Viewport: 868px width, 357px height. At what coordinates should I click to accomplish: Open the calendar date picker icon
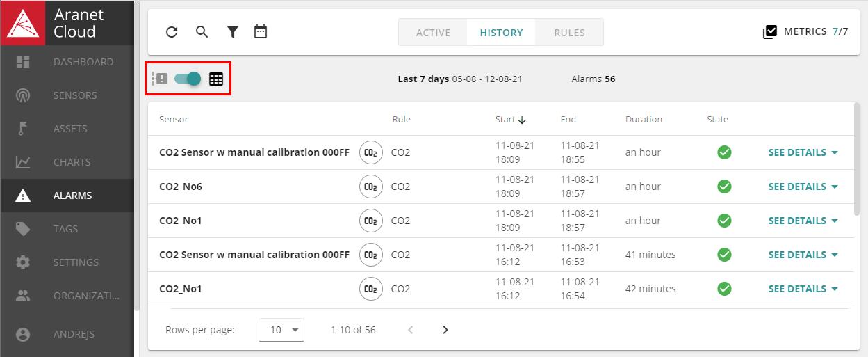[261, 32]
